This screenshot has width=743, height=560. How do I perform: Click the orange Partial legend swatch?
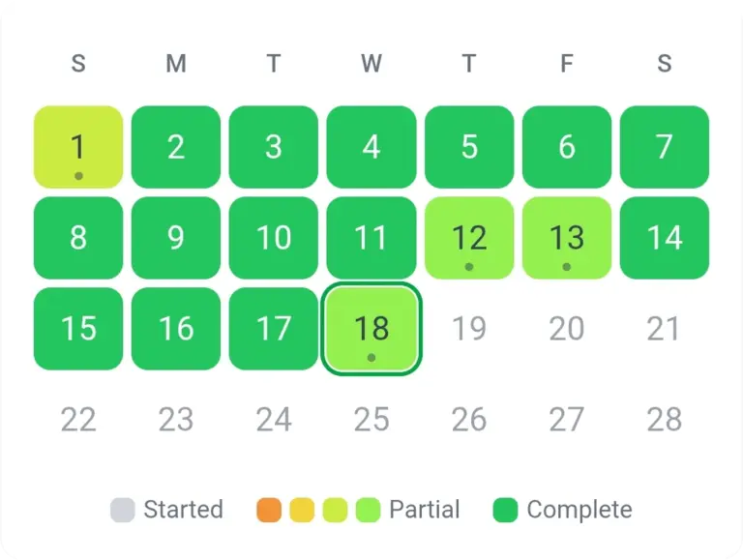point(269,510)
